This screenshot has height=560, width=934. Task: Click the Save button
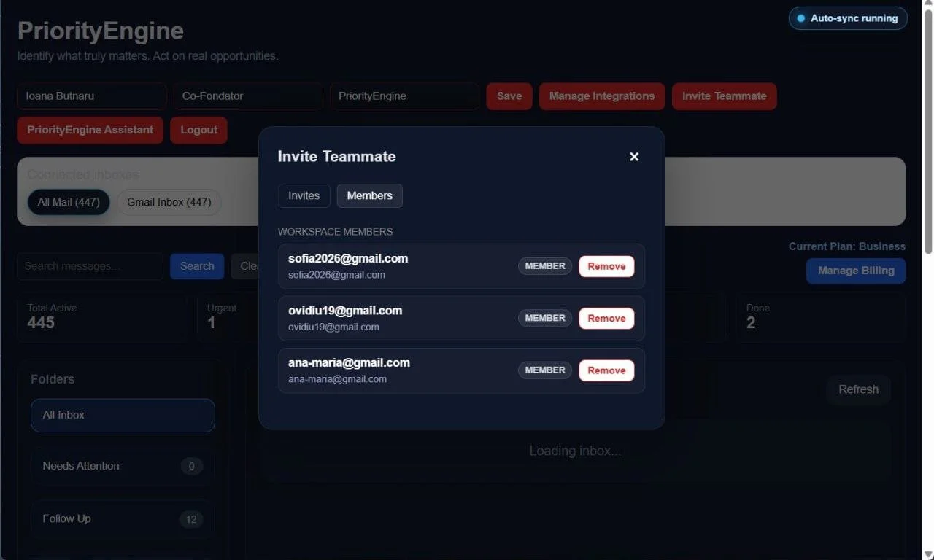click(x=509, y=96)
